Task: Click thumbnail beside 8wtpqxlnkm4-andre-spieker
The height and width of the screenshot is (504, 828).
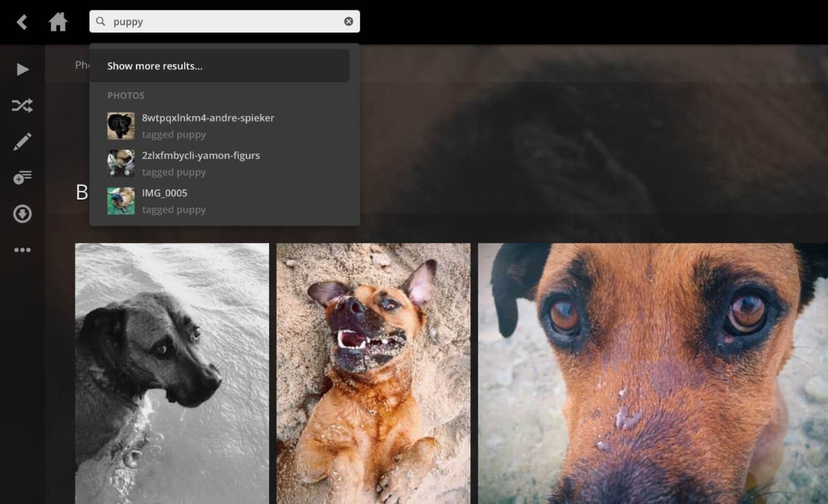Action: [x=121, y=125]
